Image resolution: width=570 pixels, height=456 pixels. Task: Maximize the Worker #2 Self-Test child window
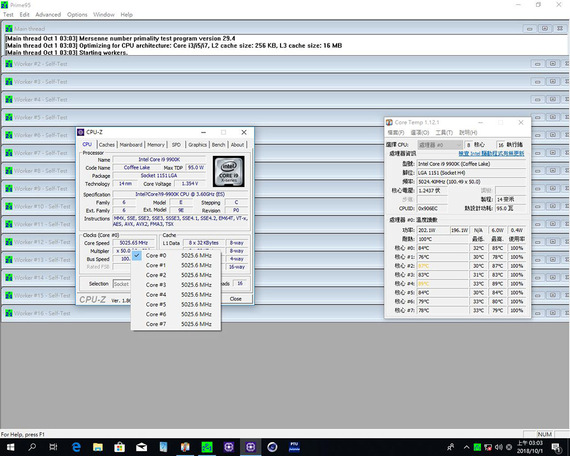(x=553, y=64)
